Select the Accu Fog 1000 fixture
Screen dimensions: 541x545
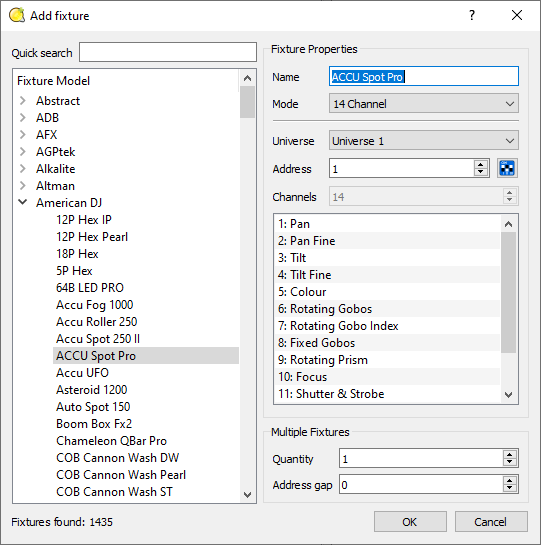coord(95,305)
